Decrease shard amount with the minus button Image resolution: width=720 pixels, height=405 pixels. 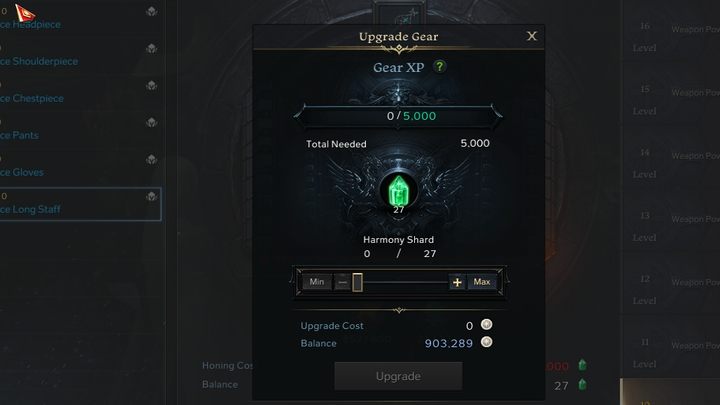pos(343,282)
